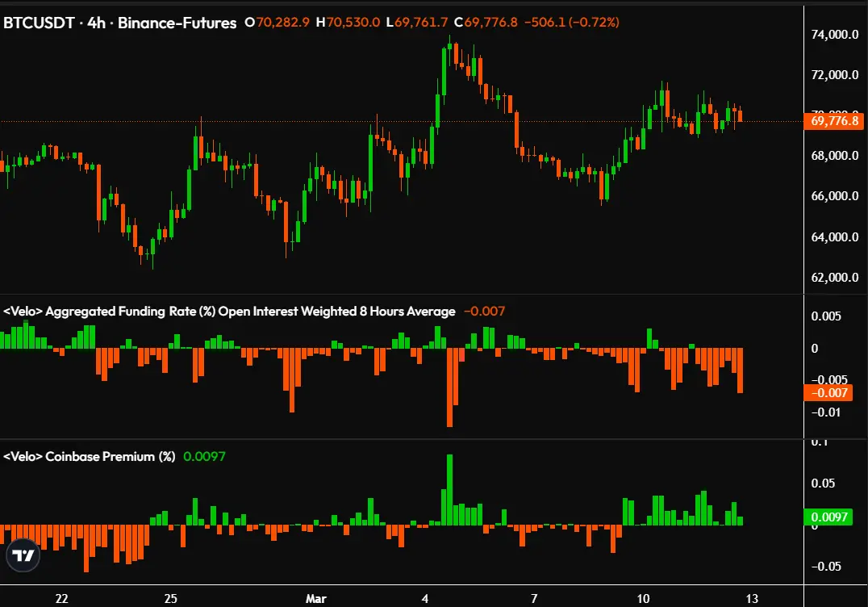
Task: Click the 64,000.0 price axis label
Action: click(835, 237)
